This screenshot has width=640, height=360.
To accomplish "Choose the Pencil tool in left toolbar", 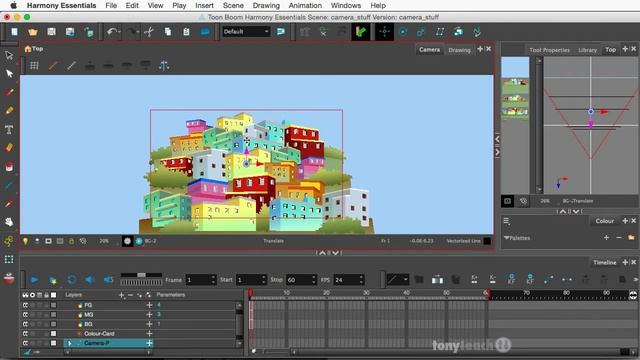I will (9, 111).
